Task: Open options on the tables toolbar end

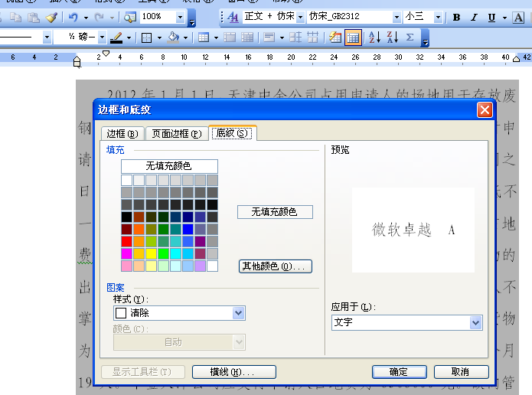Action: (425, 38)
